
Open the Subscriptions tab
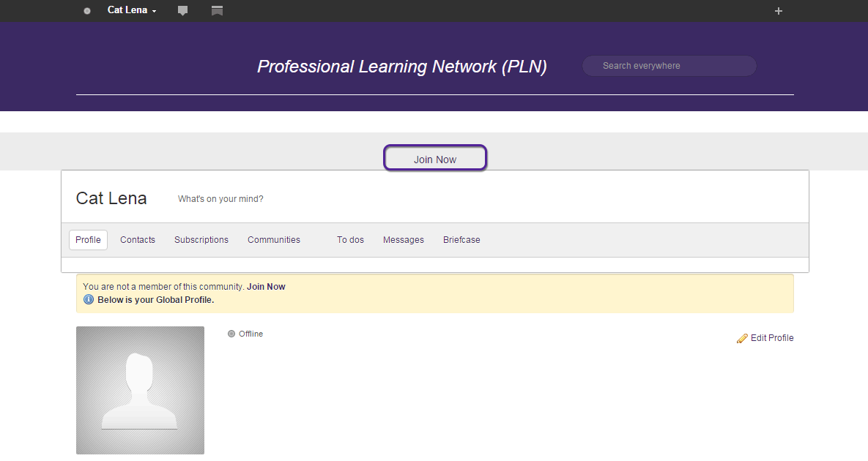[201, 240]
